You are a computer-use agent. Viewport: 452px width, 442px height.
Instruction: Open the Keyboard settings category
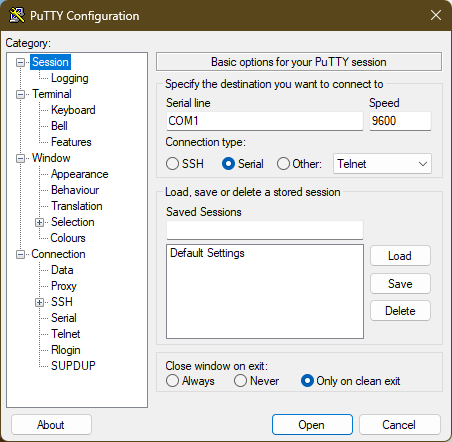point(73,110)
